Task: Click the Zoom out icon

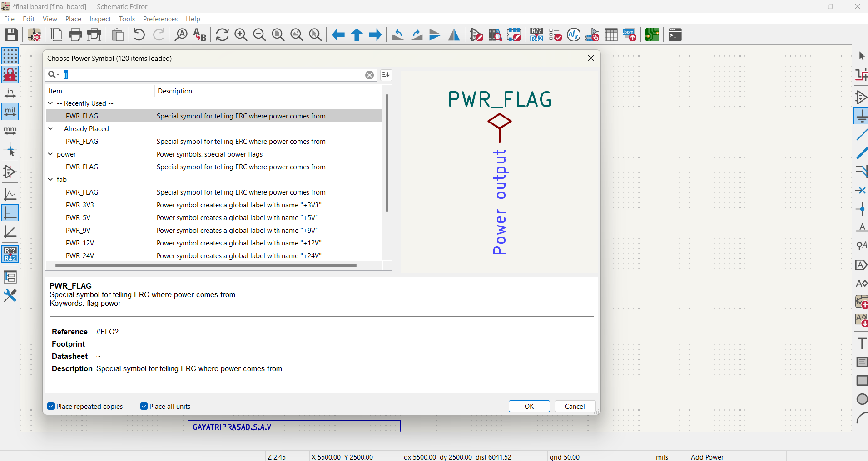Action: coord(259,34)
